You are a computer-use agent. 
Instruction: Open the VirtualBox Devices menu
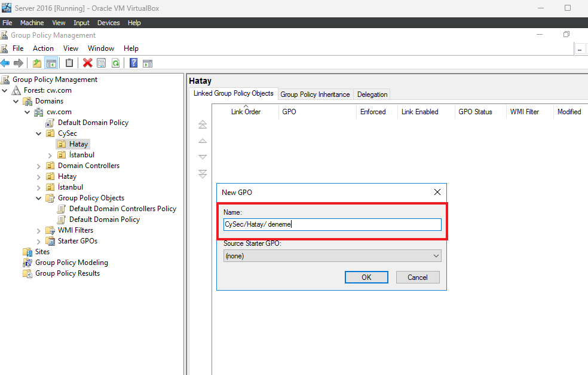coord(108,23)
